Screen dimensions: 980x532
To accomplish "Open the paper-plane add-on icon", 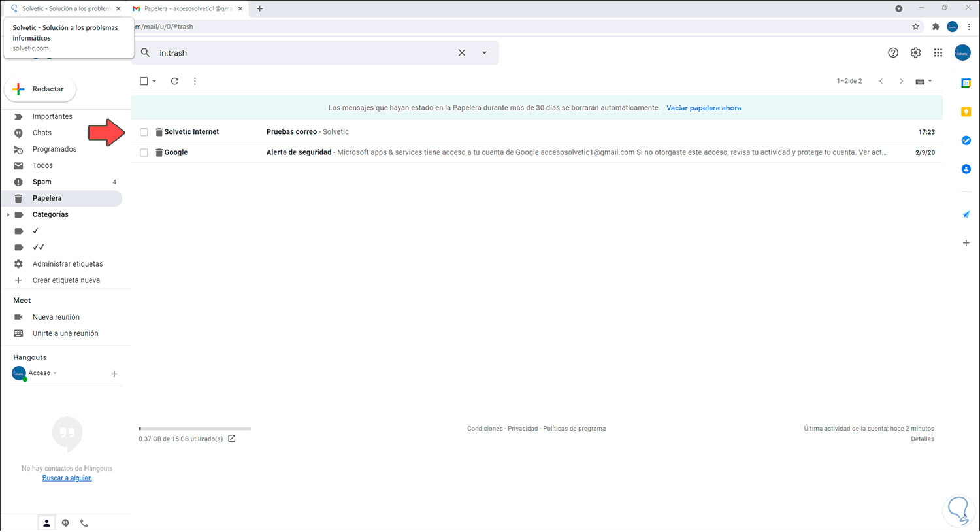I will click(966, 214).
